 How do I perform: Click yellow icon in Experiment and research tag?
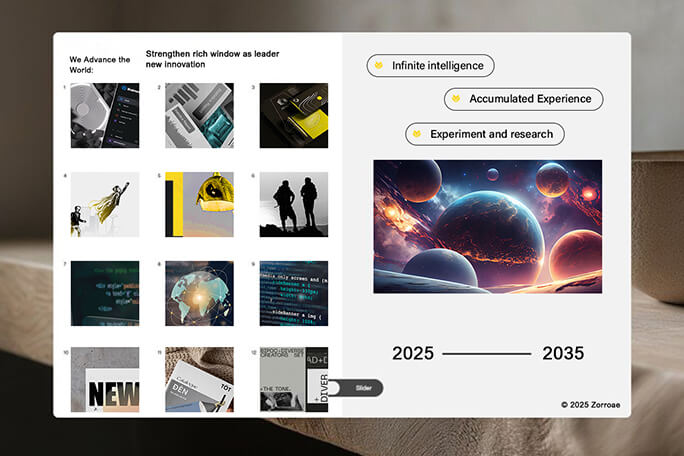pos(417,133)
